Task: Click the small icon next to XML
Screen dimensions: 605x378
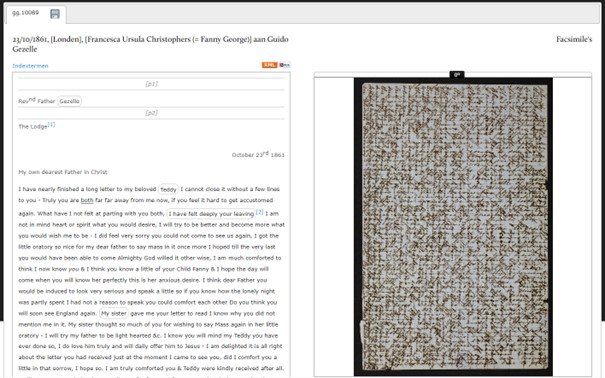Action: [285, 65]
